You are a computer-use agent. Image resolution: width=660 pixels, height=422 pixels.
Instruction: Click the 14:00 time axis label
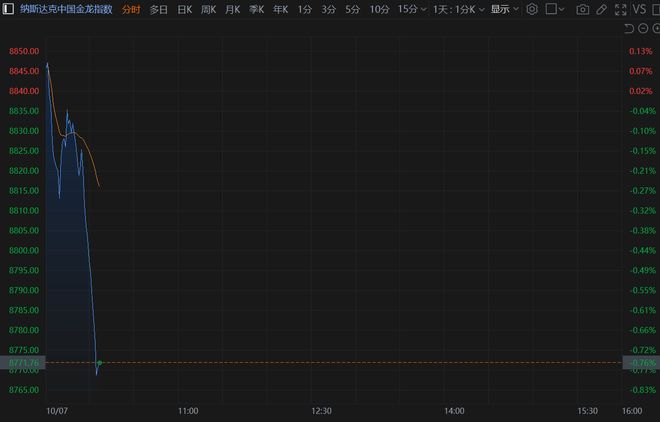click(455, 411)
